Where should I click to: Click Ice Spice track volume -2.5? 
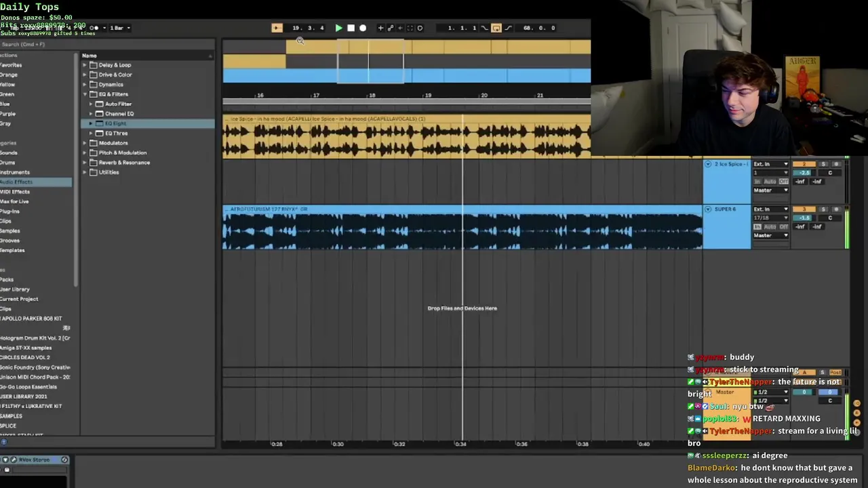(x=804, y=173)
